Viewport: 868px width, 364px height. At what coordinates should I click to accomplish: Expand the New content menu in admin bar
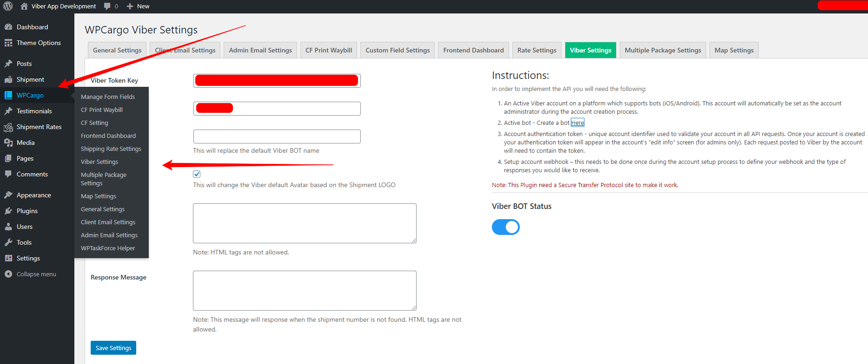[x=138, y=6]
